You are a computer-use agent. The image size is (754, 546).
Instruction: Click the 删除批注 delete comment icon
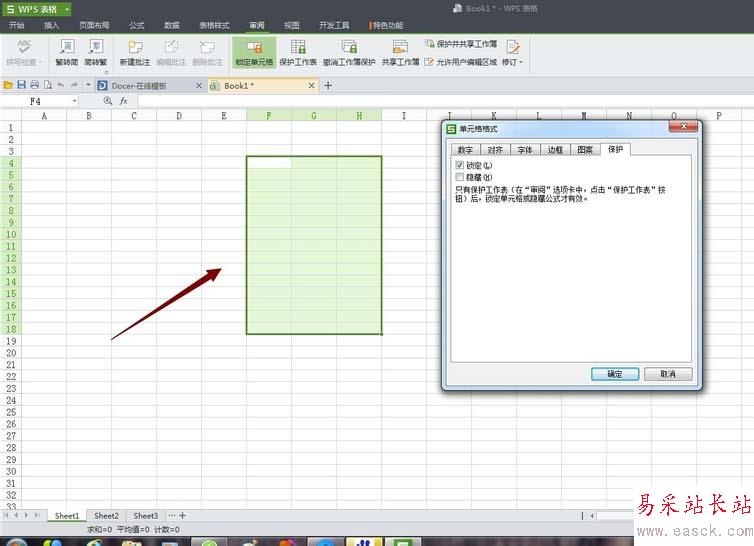[x=207, y=48]
